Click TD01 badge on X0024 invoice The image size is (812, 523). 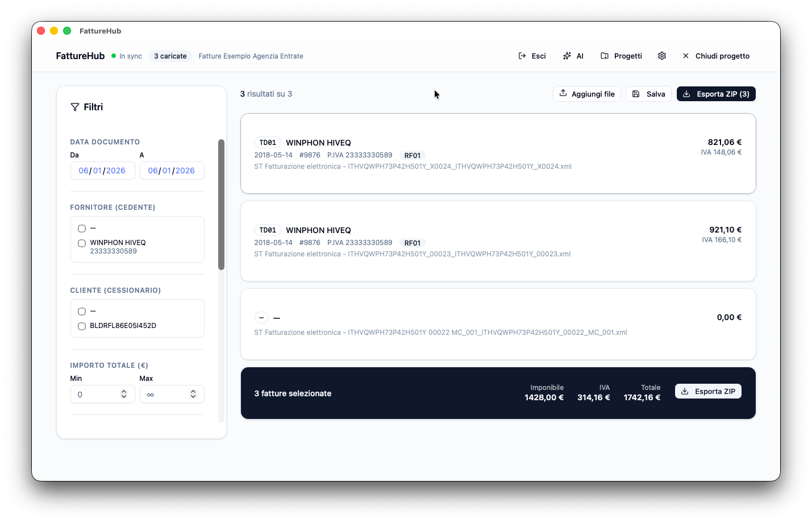click(x=268, y=143)
